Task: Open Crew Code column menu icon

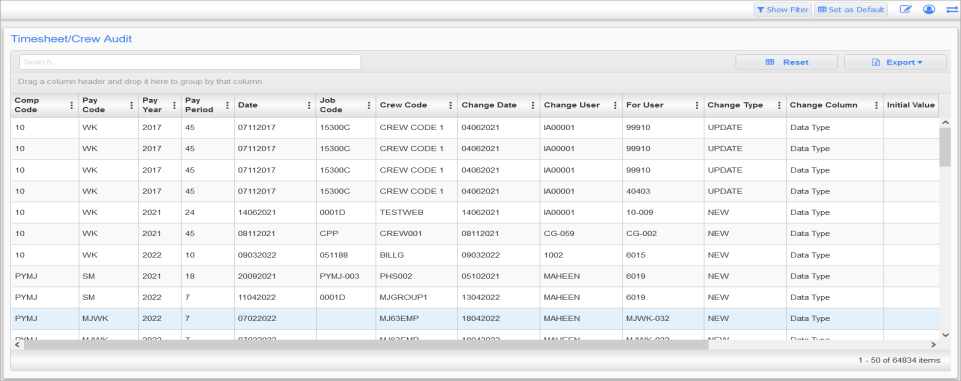Action: click(450, 105)
